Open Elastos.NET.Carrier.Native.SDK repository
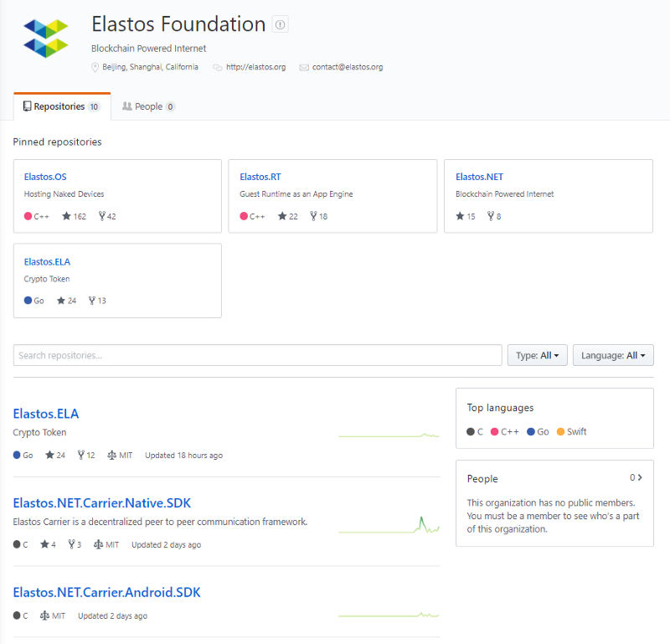670x644 pixels. tap(101, 503)
